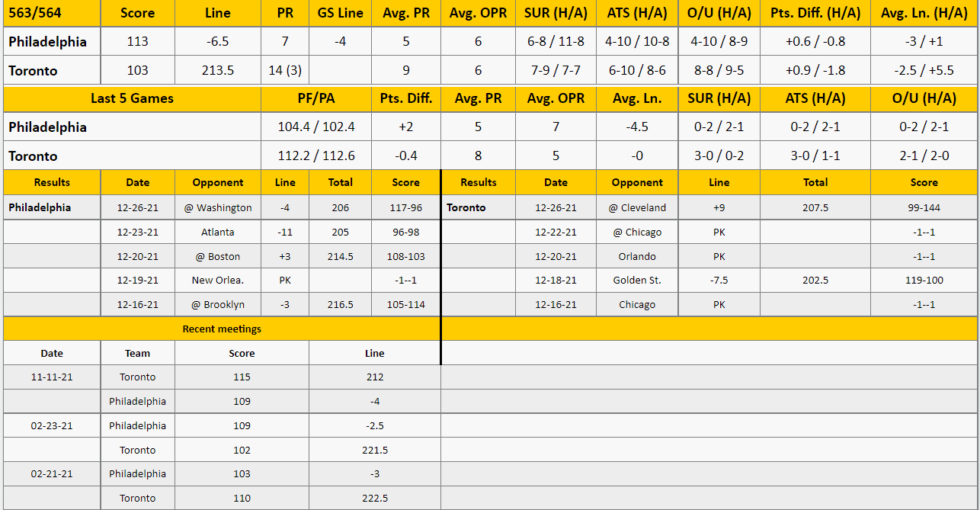Click the Pts. Diff. (H/A) column header
The height and width of the screenshot is (510, 980).
(x=815, y=13)
